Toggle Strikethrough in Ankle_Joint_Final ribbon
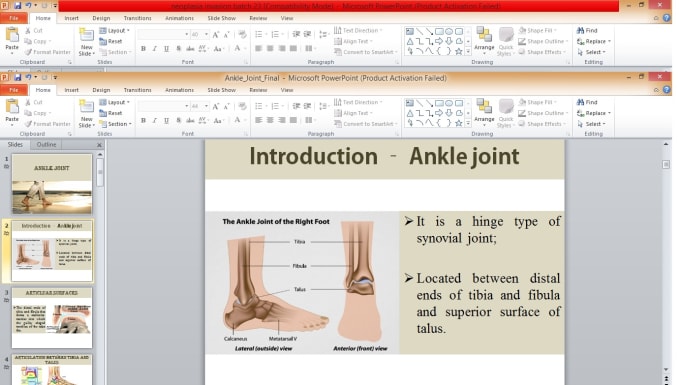The height and width of the screenshot is (385, 680). click(x=190, y=121)
